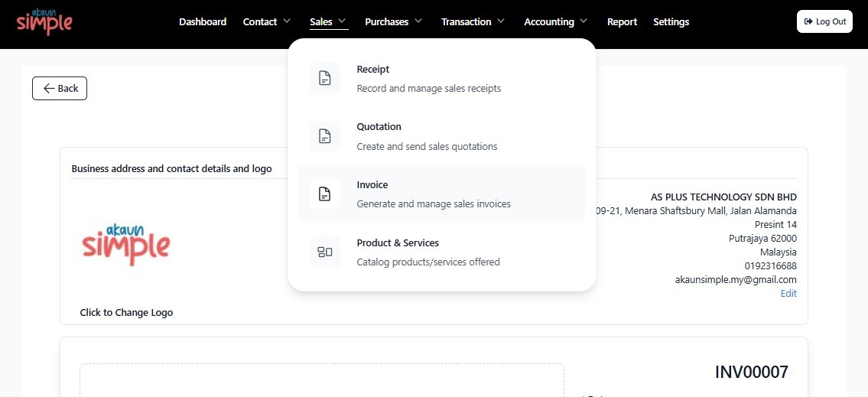Image resolution: width=868 pixels, height=397 pixels.
Task: Click the Product & Services catalog icon
Action: point(325,252)
